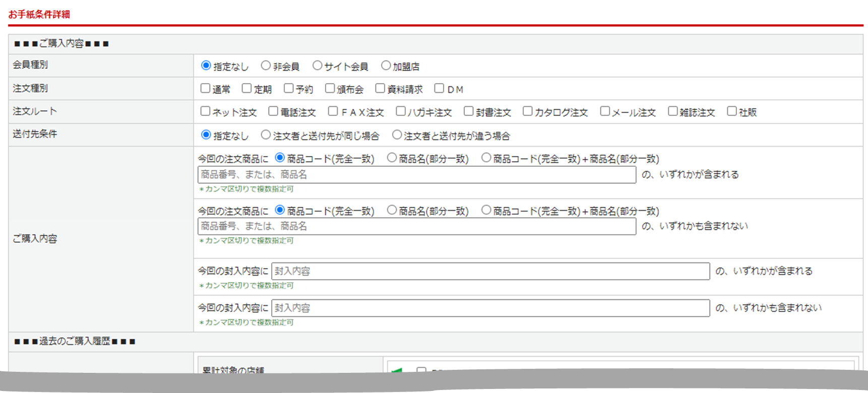Select 注文者と送付先が違う場合 radio
Viewport: 868px width, 393px height.
[x=397, y=135]
